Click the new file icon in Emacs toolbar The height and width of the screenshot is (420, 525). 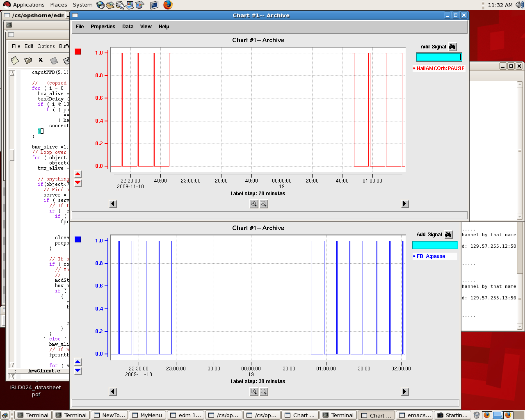[15, 61]
